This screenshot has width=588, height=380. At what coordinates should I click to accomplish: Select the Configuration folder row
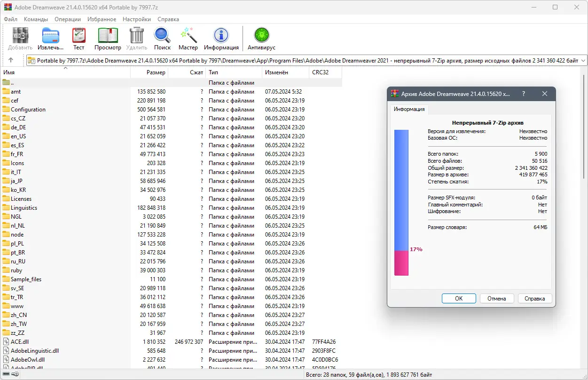tap(171, 110)
